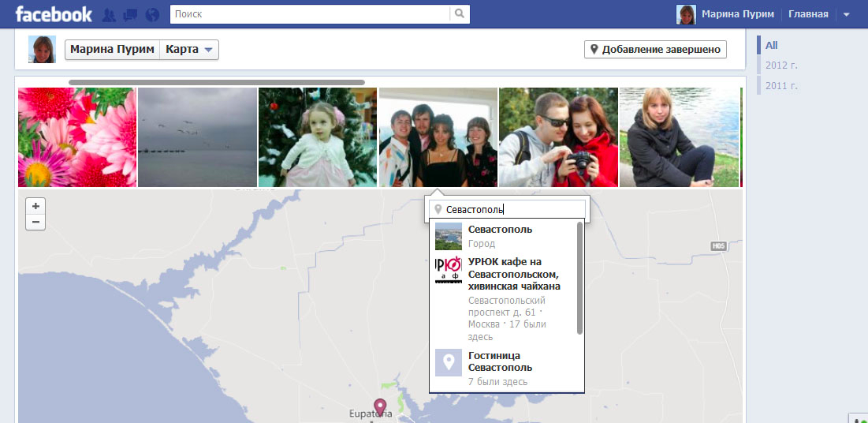This screenshot has width=868, height=423.
Task: Click the top bar profile avatar
Action: coord(686,14)
